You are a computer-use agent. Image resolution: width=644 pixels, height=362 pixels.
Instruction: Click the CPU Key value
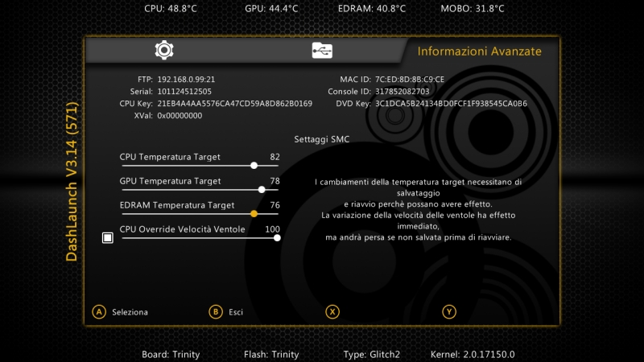[x=234, y=104]
